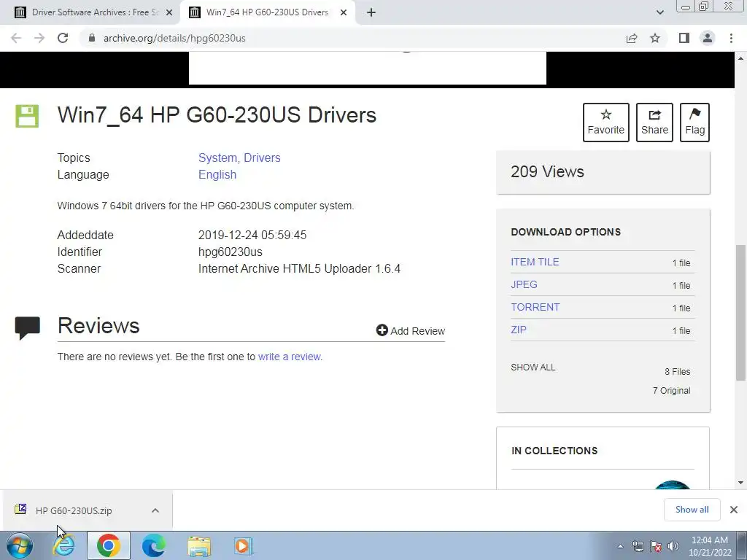Open Windows Explorer from taskbar
Image resolution: width=747 pixels, height=560 pixels.
click(198, 545)
